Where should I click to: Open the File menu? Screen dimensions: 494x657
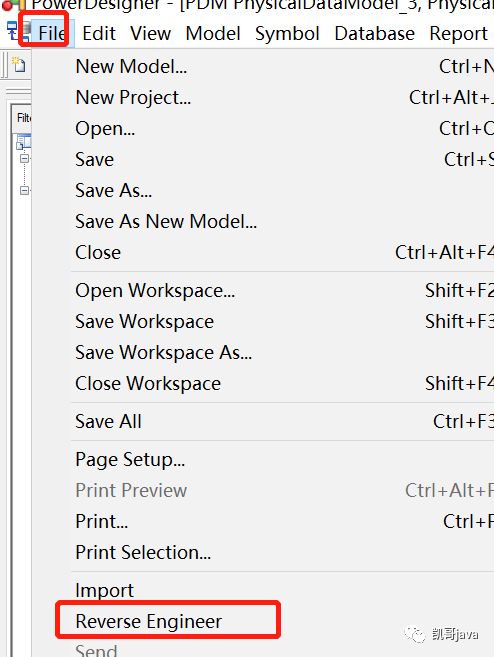tap(52, 33)
